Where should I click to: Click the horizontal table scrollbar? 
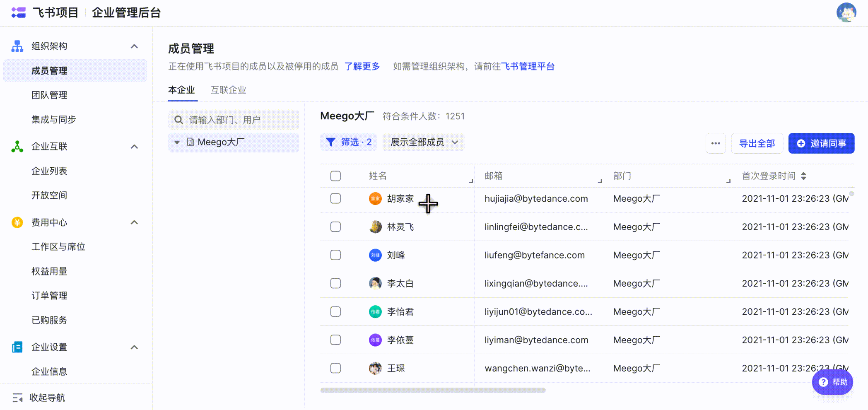(x=433, y=390)
